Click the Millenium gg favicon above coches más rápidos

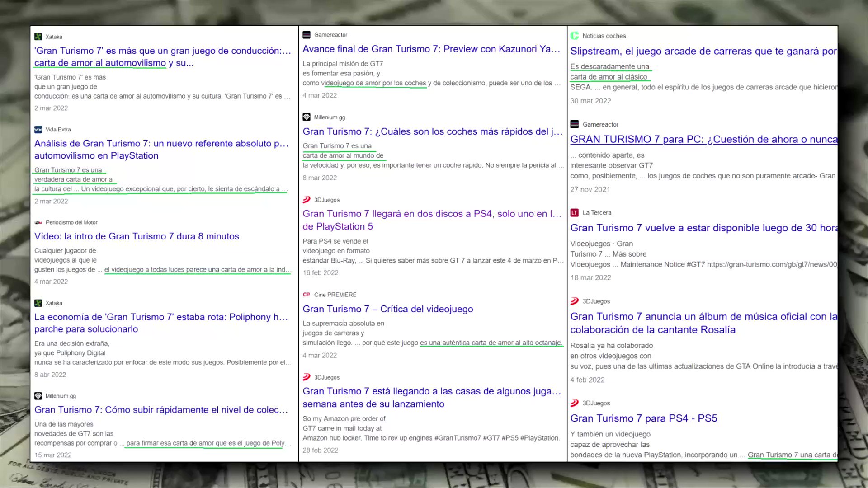(307, 117)
